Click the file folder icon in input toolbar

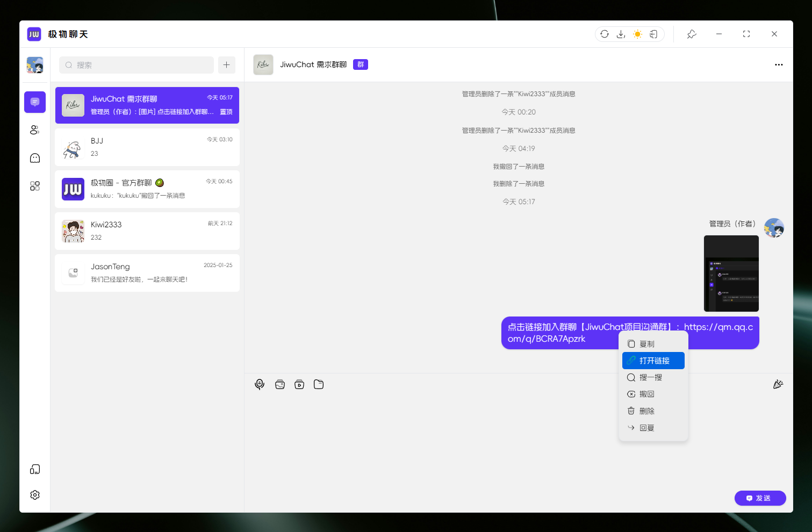pyautogui.click(x=319, y=384)
